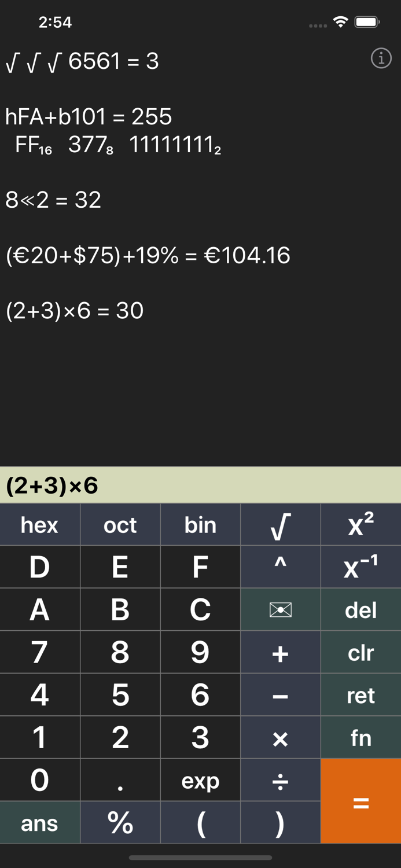Clear the expression with clr
The height and width of the screenshot is (868, 401).
pyautogui.click(x=360, y=652)
